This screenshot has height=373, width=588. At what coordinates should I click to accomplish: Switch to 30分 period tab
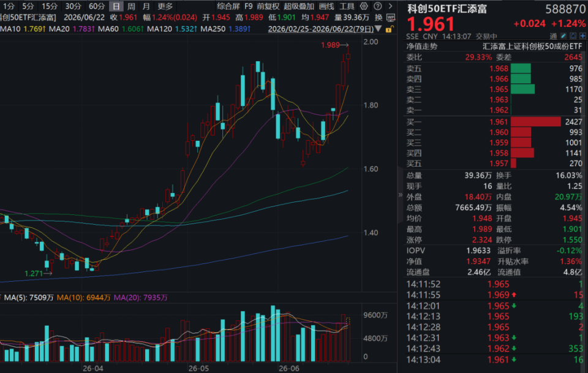(x=73, y=6)
